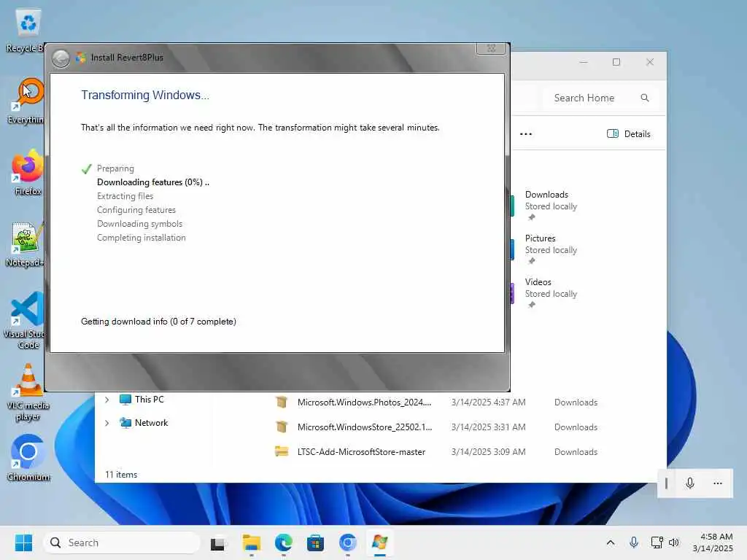This screenshot has height=560, width=747.
Task: Click the tray microphone icon
Action: click(x=634, y=542)
